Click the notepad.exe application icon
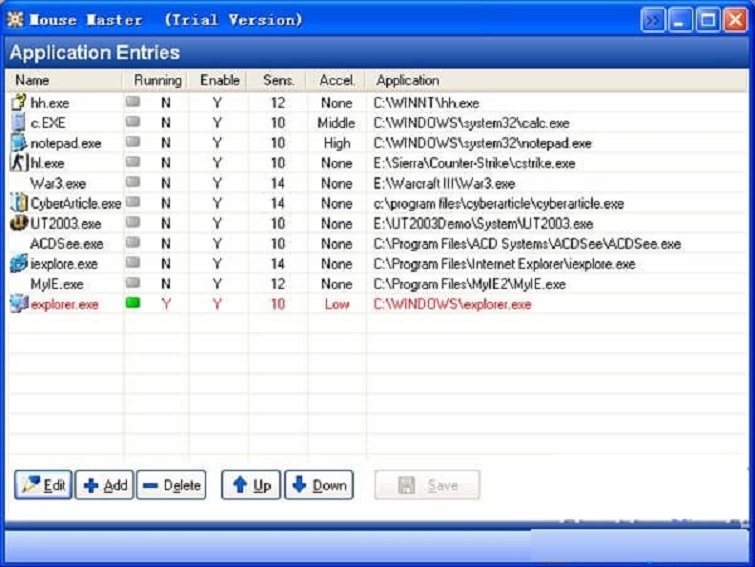Screen dimensions: 755x567 [x=19, y=143]
